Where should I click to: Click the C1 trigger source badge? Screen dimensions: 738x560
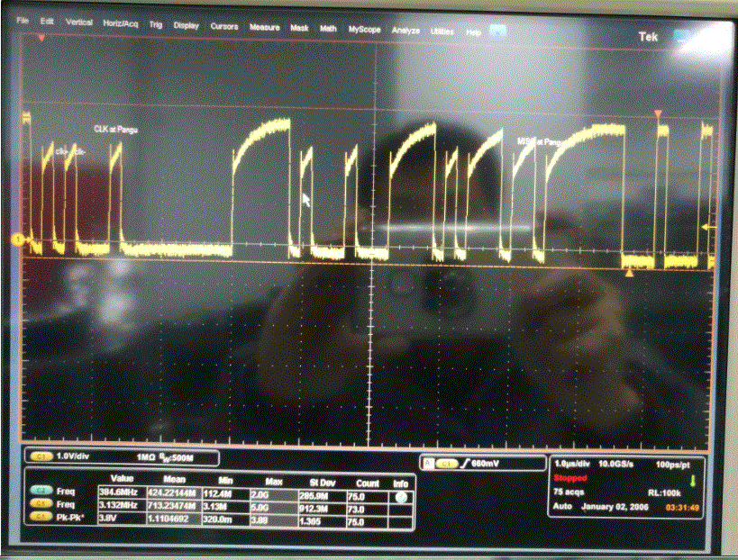[x=446, y=464]
